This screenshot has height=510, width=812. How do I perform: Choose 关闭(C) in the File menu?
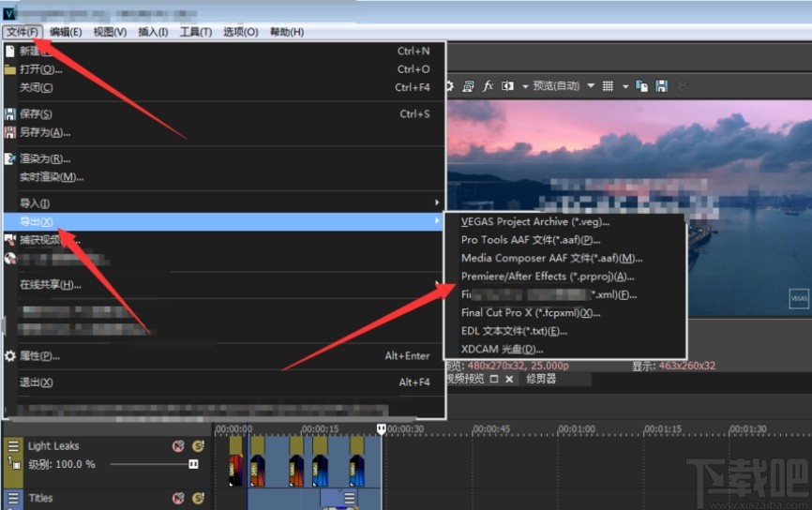pyautogui.click(x=224, y=87)
